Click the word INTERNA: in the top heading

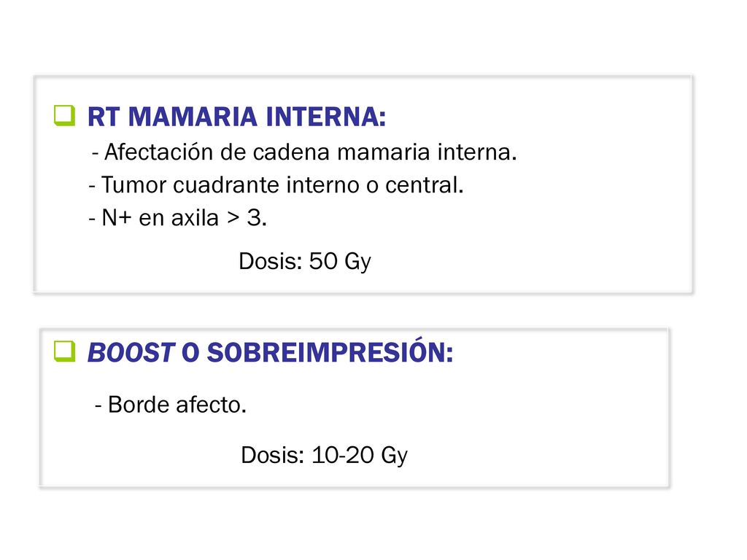click(x=326, y=117)
